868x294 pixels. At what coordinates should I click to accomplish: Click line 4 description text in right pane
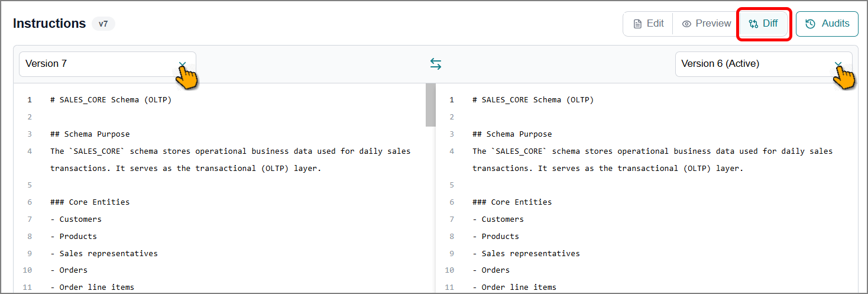(x=653, y=160)
